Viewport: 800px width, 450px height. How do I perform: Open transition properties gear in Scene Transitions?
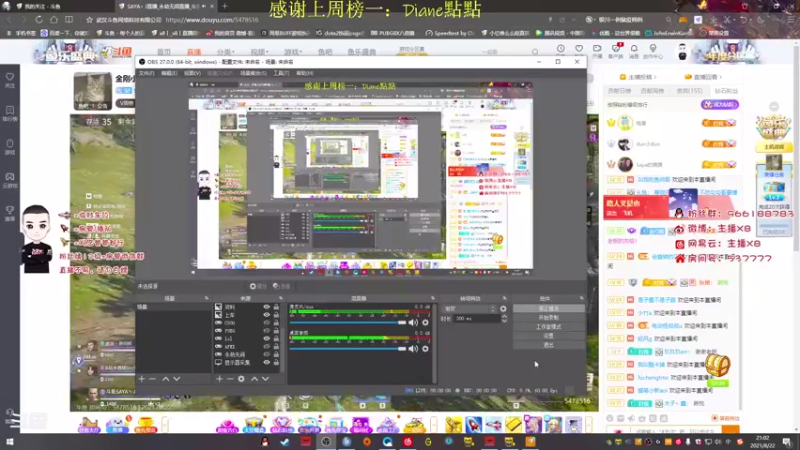coord(503,309)
